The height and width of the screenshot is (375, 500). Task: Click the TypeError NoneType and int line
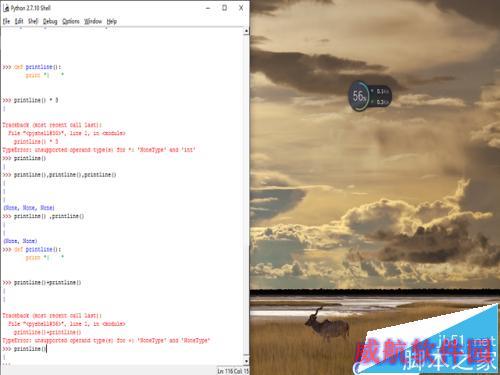click(99, 150)
